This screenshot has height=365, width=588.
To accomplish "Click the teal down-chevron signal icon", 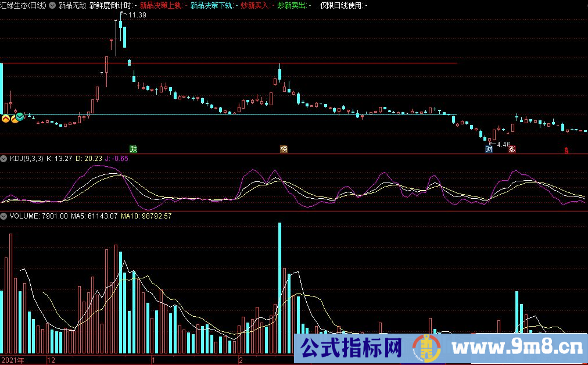I will coord(20,117).
